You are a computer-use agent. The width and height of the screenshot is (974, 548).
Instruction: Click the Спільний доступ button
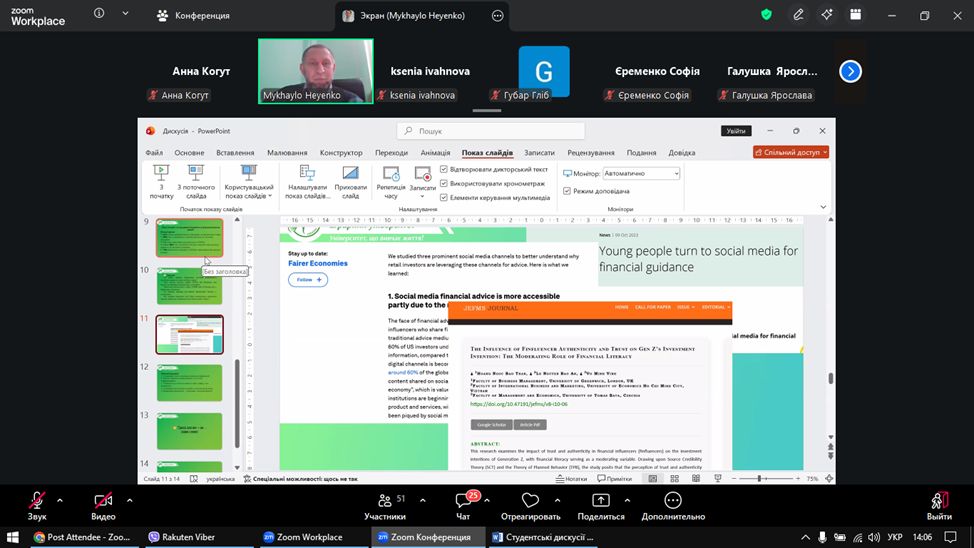coord(791,153)
